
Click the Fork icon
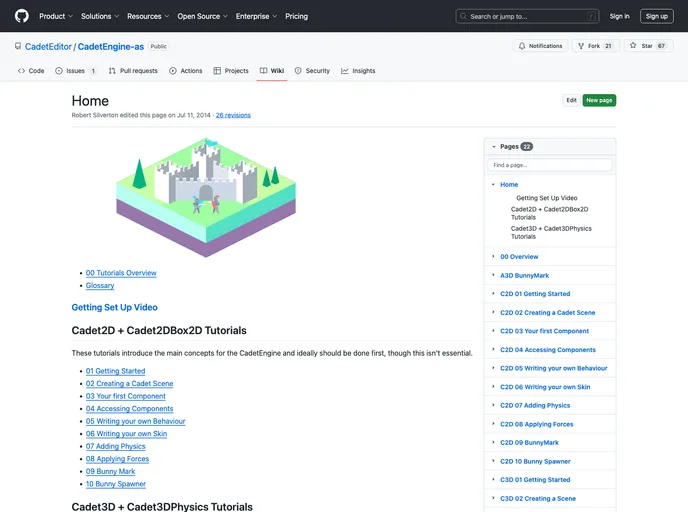pos(581,46)
